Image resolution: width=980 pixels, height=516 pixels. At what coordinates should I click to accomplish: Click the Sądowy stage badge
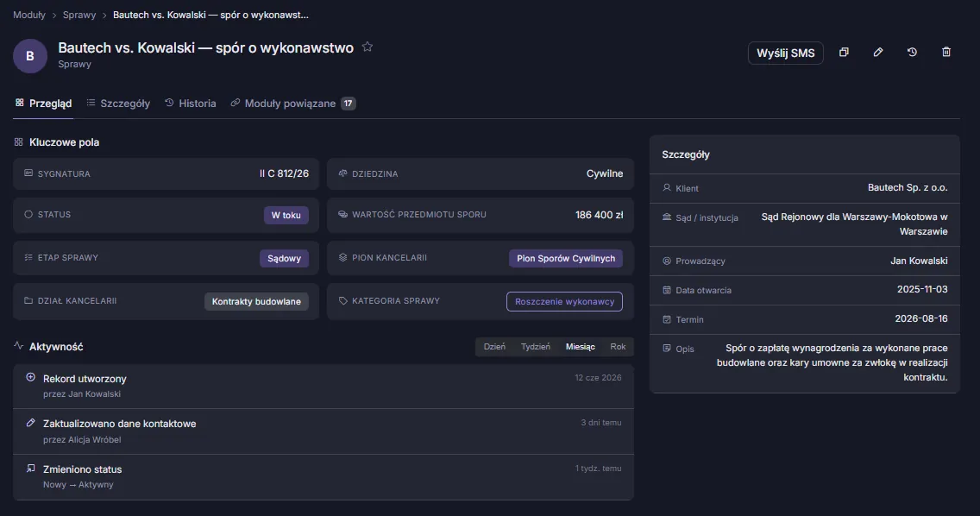pyautogui.click(x=285, y=258)
